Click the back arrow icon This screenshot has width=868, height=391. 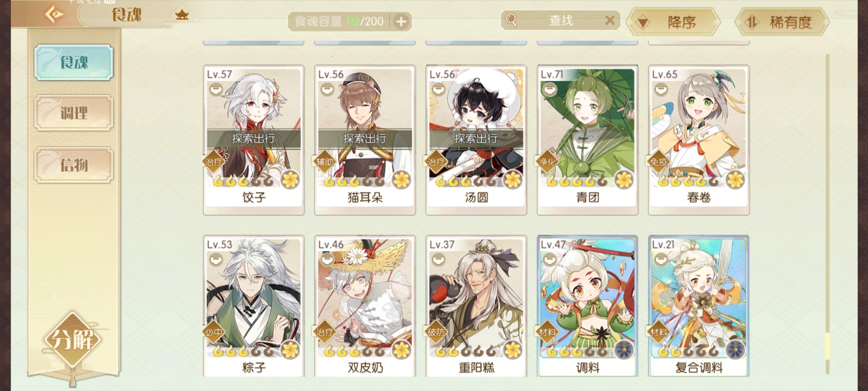54,14
